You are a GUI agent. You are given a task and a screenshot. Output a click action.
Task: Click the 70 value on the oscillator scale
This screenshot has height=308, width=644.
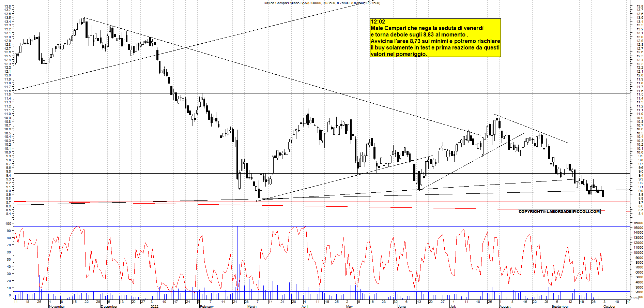tap(9, 245)
